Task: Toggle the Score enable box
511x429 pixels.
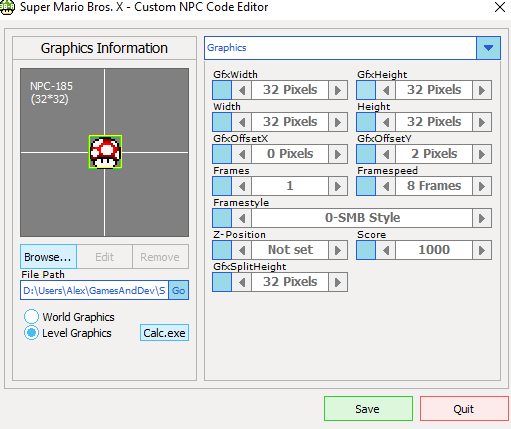Action: point(366,250)
